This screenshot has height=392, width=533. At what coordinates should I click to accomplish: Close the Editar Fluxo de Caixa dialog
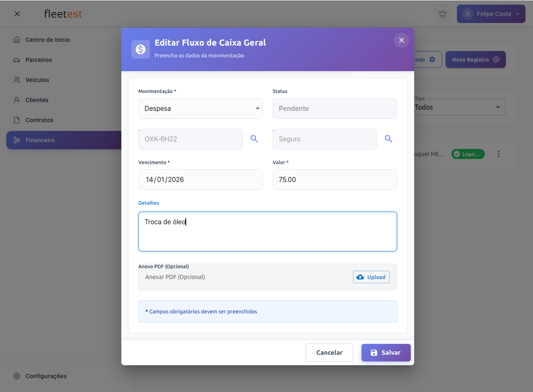coord(401,40)
